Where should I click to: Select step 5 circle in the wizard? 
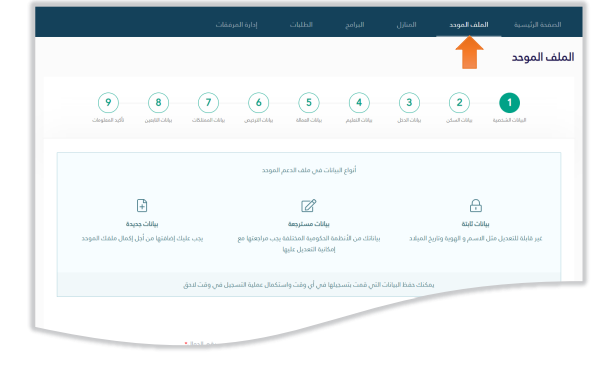(309, 102)
